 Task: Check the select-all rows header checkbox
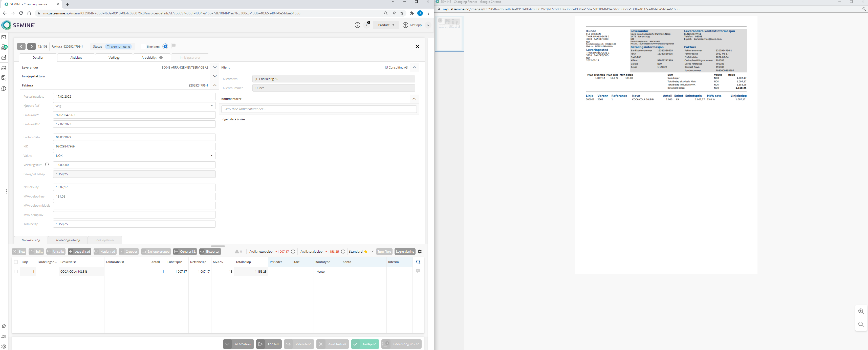(16, 262)
